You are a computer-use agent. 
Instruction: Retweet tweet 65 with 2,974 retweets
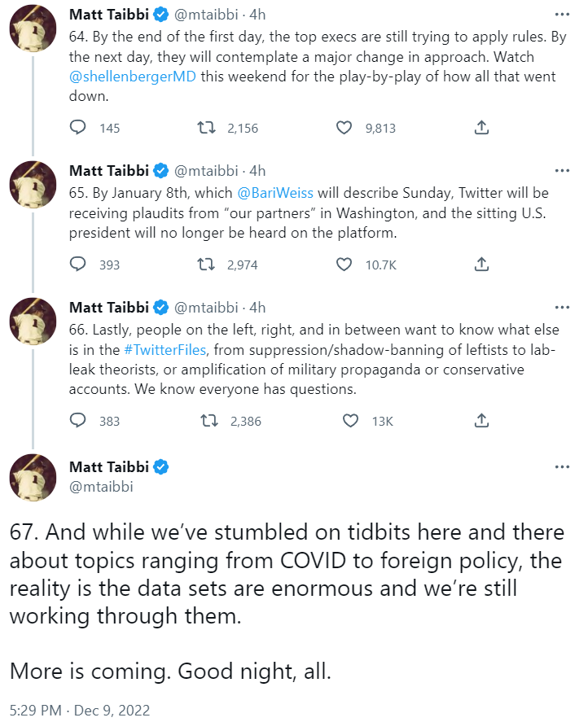coord(208,265)
